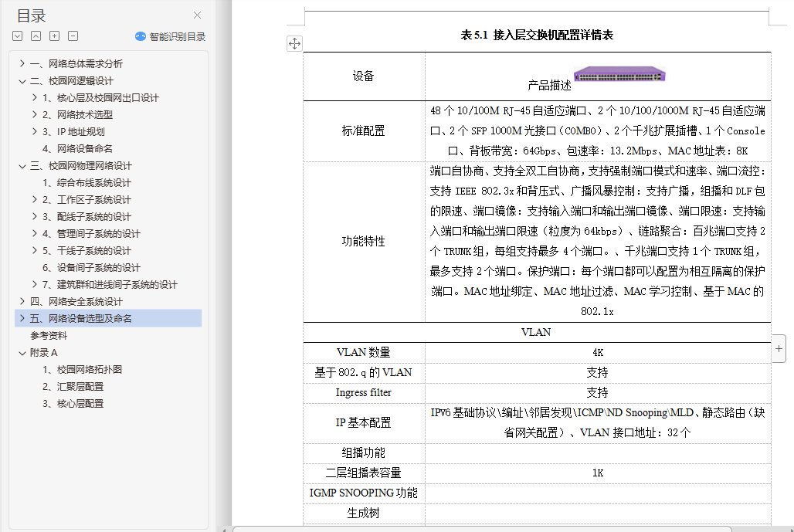Click the 4K value cell
Image resolution: width=794 pixels, height=532 pixels.
coord(598,352)
